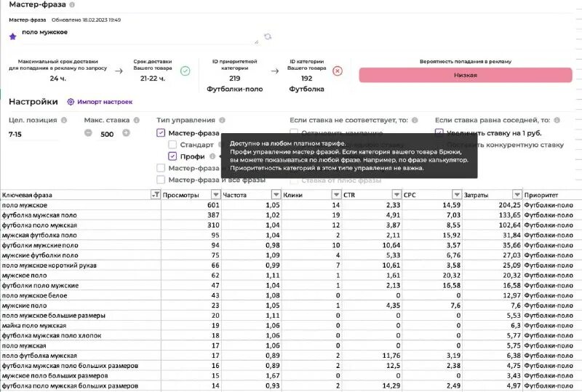Click the delivery time value 21-22 ч.
Viewport: 582px width, 392px height.
point(153,79)
